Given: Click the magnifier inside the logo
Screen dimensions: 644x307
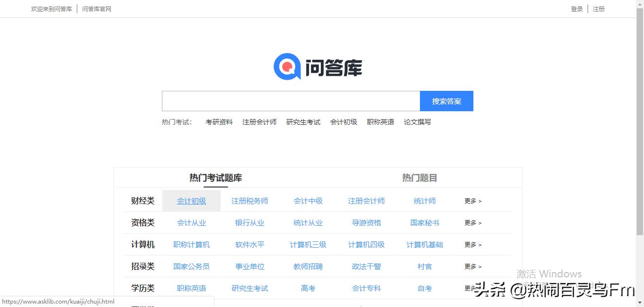Looking at the screenshot, I should (286, 66).
